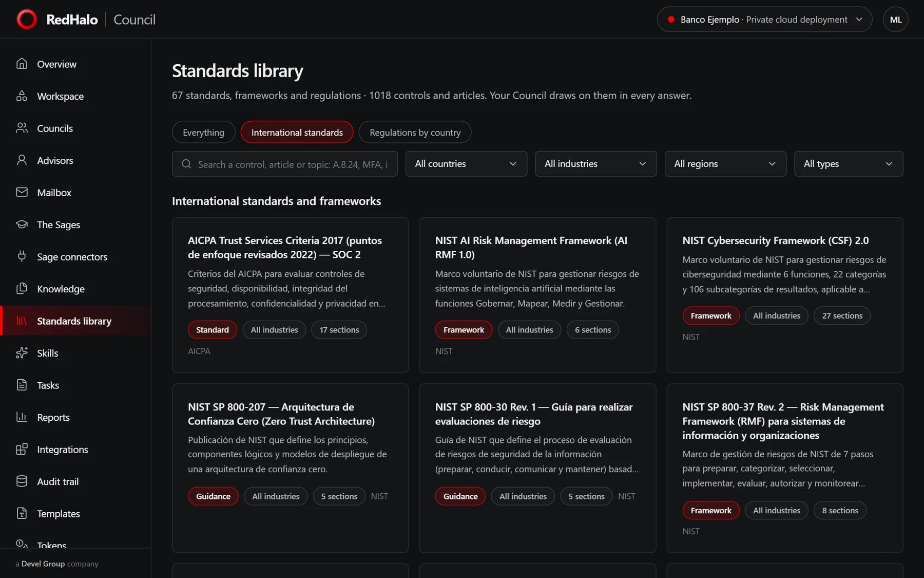Open the NIST SP 800-30 Rev. 1 card
This screenshot has height=578, width=924.
coord(537,468)
